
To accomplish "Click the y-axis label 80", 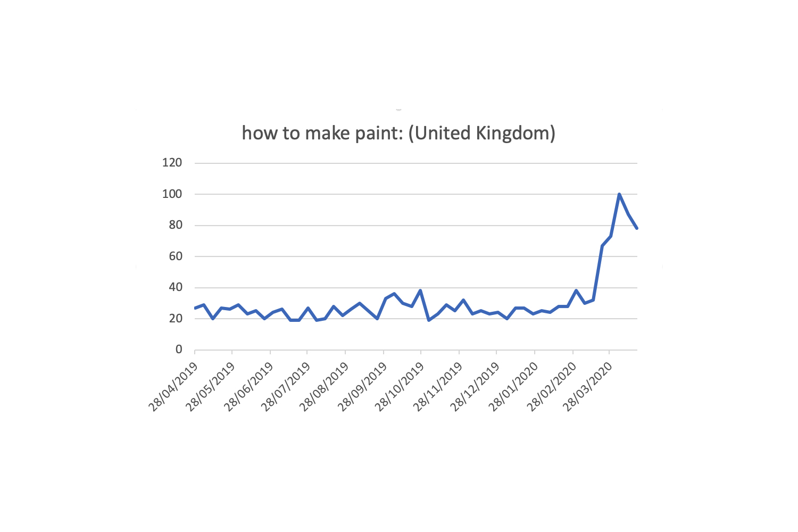I will pos(175,225).
